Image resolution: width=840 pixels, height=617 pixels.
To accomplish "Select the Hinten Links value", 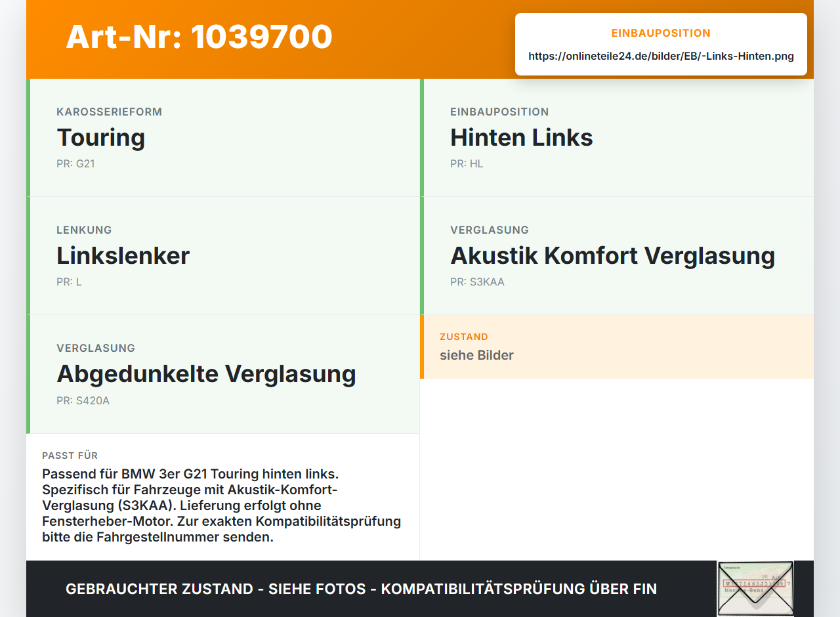I will [521, 137].
